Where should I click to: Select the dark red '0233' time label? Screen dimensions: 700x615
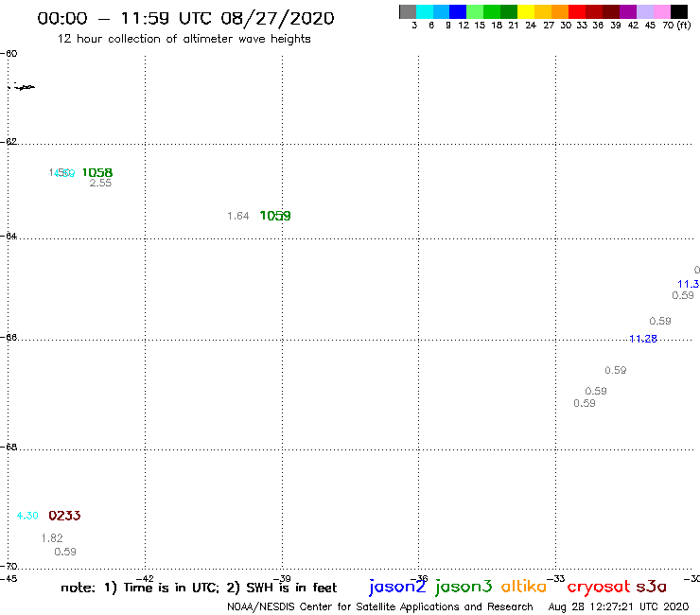[x=64, y=516]
